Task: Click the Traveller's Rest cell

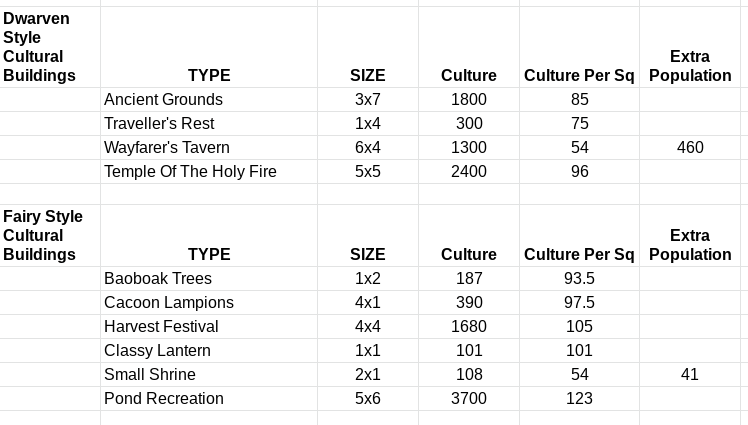Action: pos(209,124)
